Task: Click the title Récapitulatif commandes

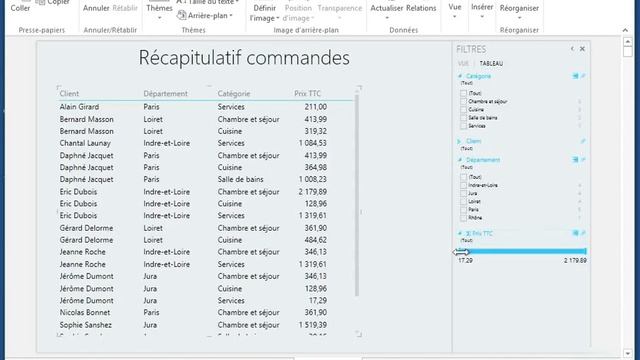Action: click(x=244, y=58)
